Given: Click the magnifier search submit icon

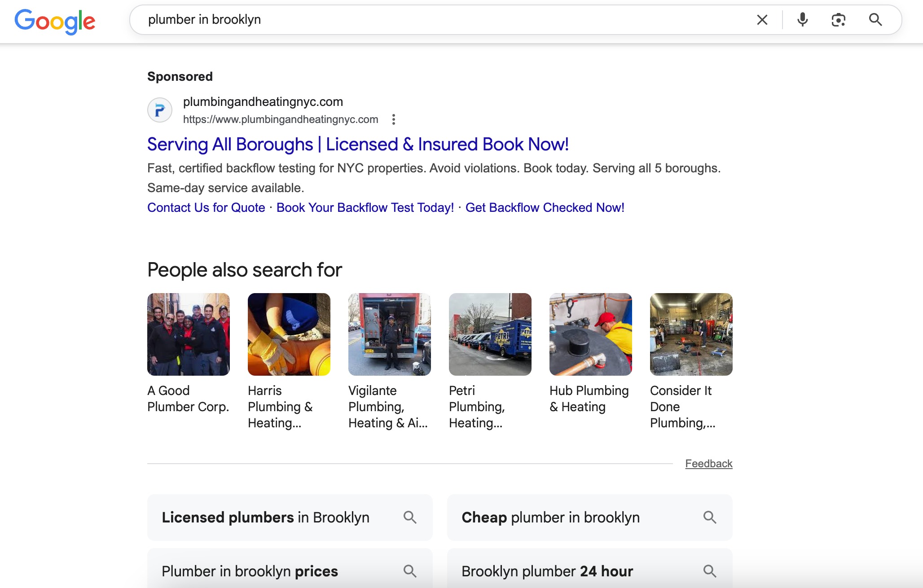Looking at the screenshot, I should pyautogui.click(x=875, y=20).
